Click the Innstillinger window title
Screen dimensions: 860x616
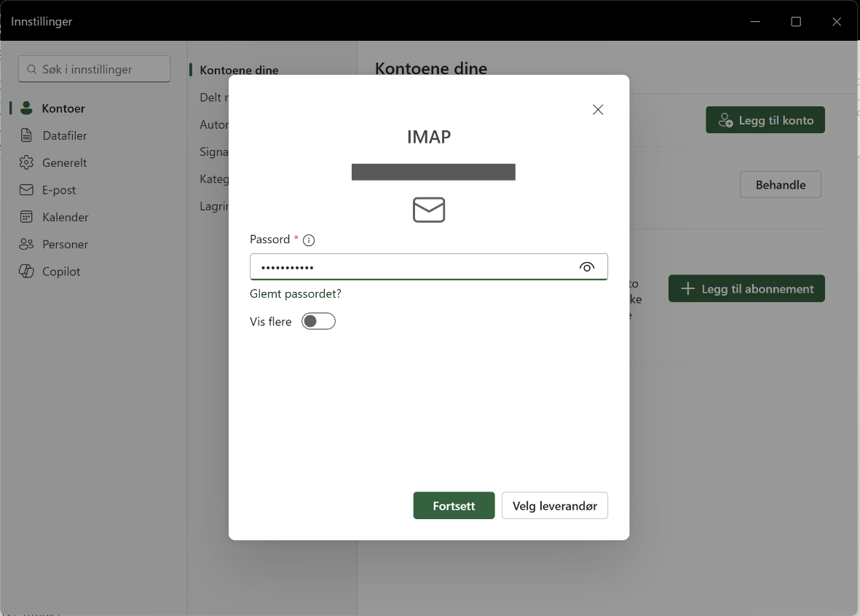pyautogui.click(x=42, y=21)
